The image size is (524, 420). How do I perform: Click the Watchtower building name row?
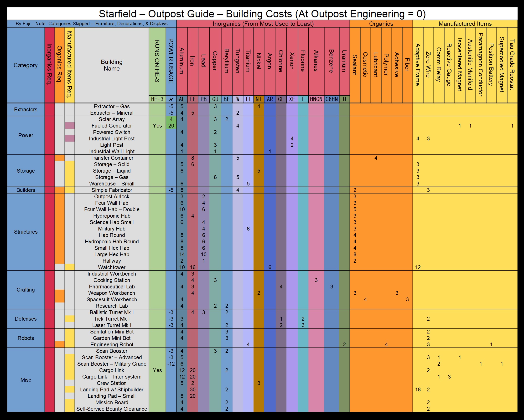click(112, 267)
